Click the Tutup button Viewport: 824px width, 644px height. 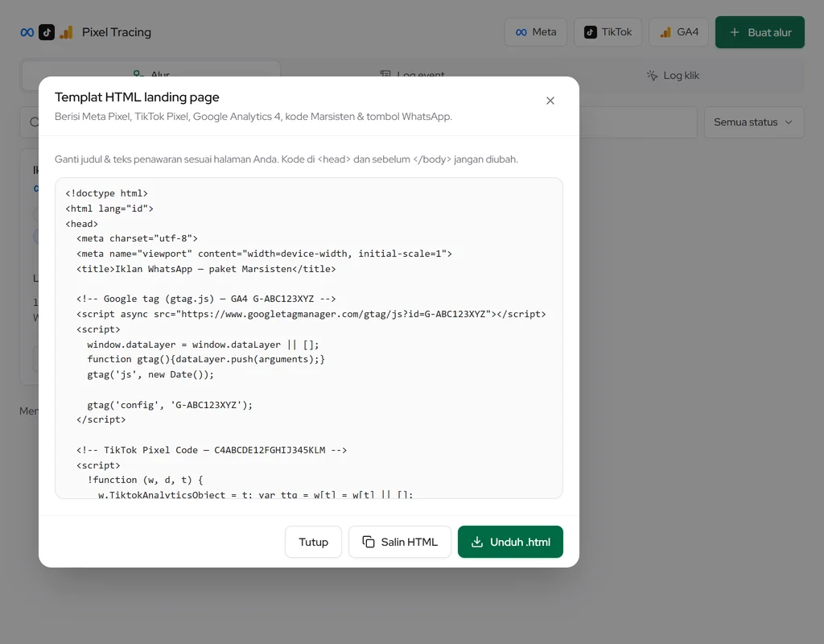pos(313,542)
